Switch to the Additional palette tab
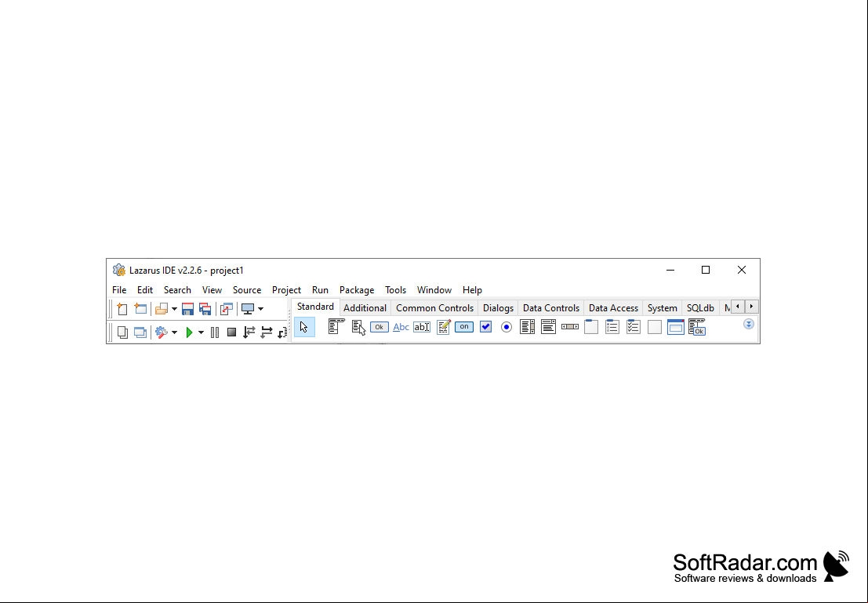This screenshot has width=868, height=603. [x=365, y=308]
